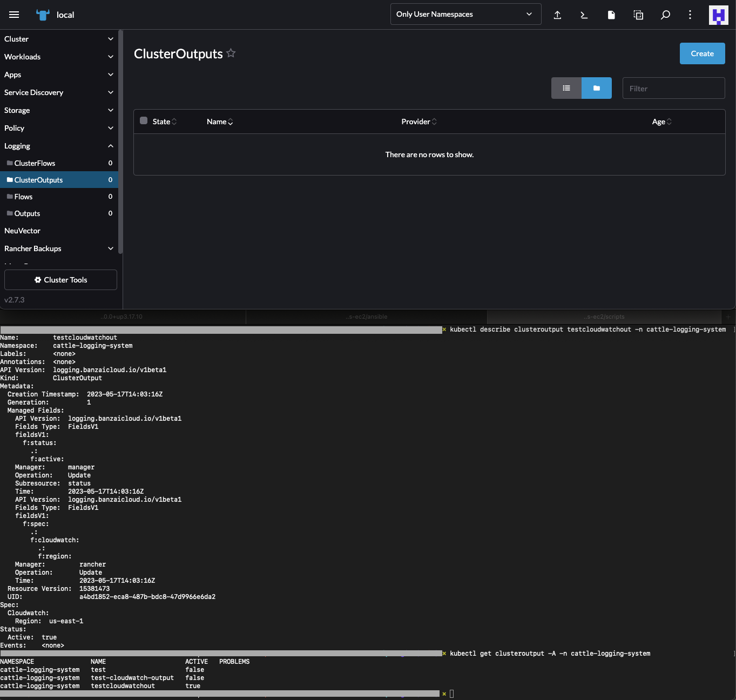Open the kubectl shell terminal icon

[x=584, y=15]
